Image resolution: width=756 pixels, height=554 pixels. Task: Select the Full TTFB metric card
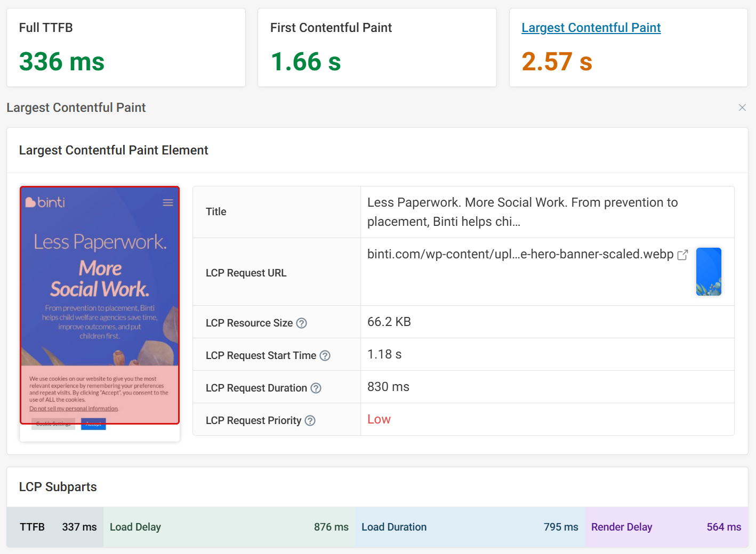tap(126, 47)
